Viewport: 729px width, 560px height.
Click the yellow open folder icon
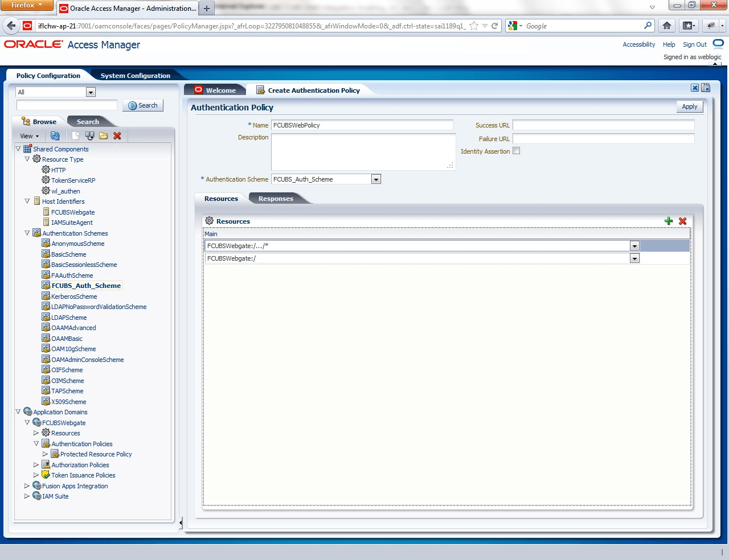pos(103,136)
